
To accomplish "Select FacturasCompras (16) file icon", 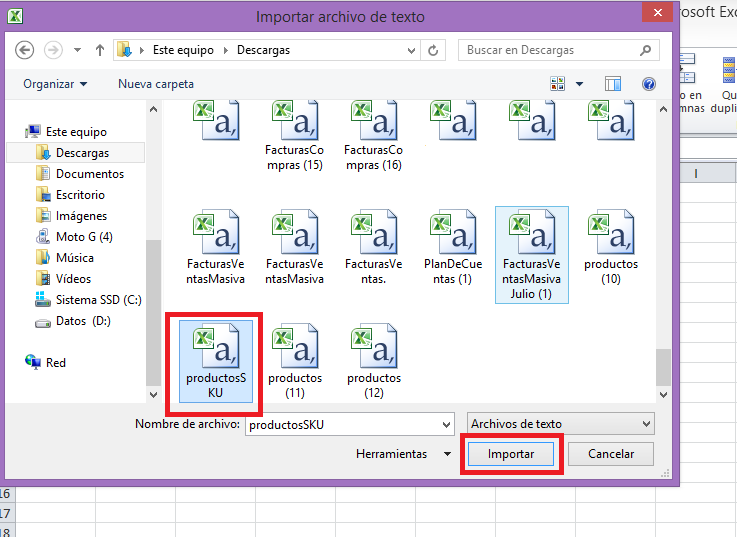I will [374, 121].
